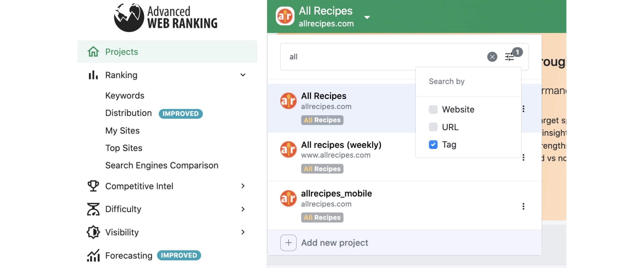Click the Website checkbox label
Image resolution: width=644 pixels, height=268 pixels.
pos(458,109)
